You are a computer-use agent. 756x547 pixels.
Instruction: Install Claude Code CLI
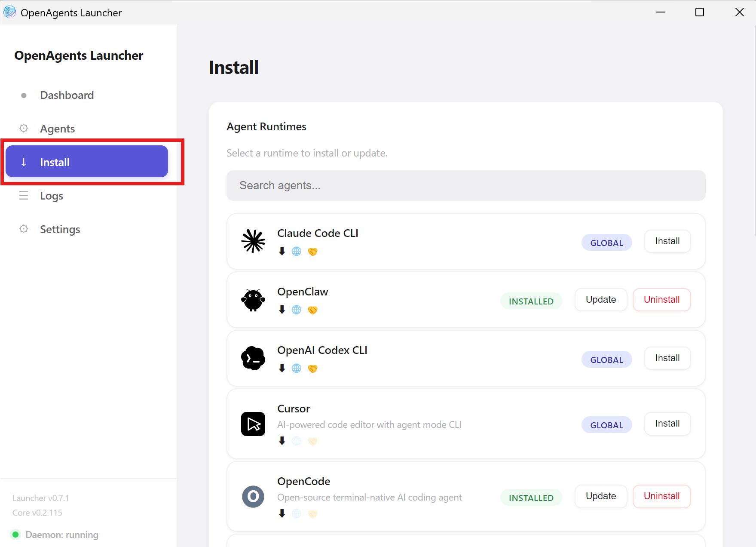[x=667, y=241]
